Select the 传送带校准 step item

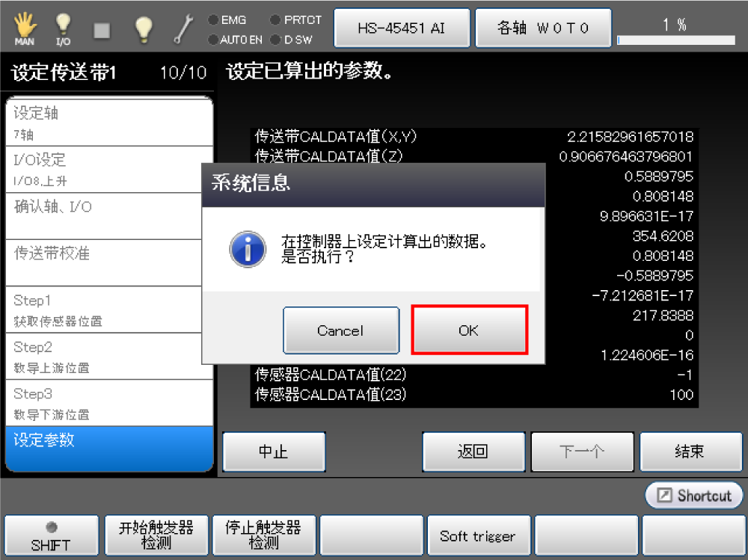coord(109,263)
